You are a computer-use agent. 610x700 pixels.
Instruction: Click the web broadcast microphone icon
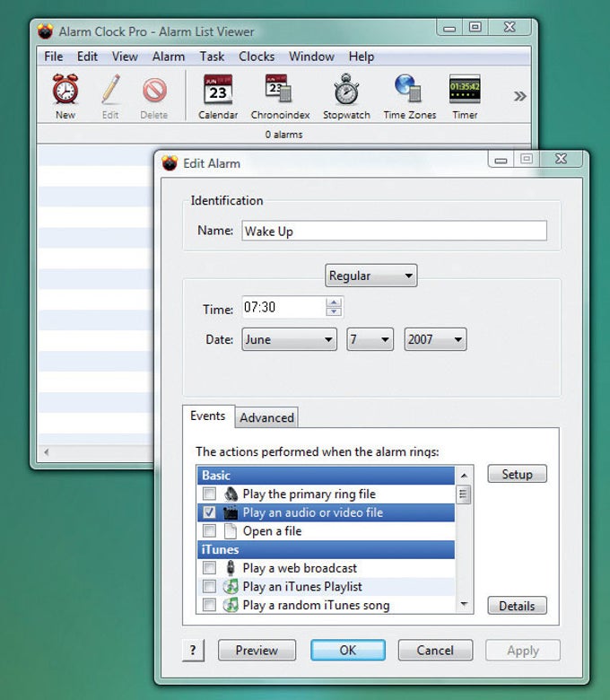click(x=231, y=568)
